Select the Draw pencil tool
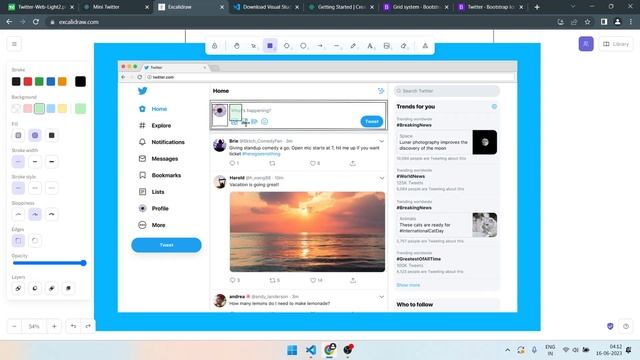 (353, 46)
